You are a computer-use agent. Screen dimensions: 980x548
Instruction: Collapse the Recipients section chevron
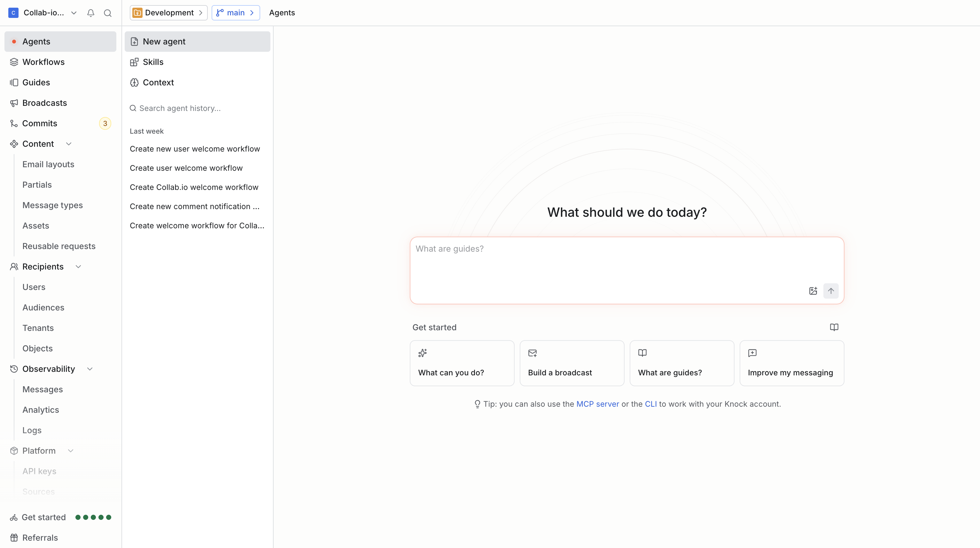point(78,267)
